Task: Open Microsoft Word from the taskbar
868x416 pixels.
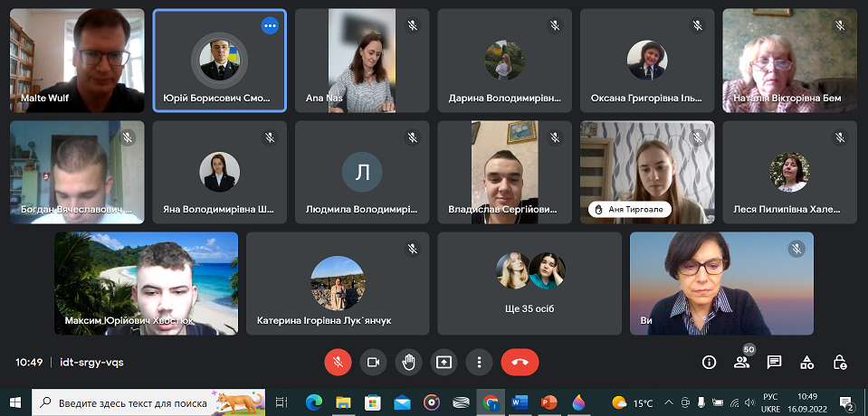Action: point(519,402)
